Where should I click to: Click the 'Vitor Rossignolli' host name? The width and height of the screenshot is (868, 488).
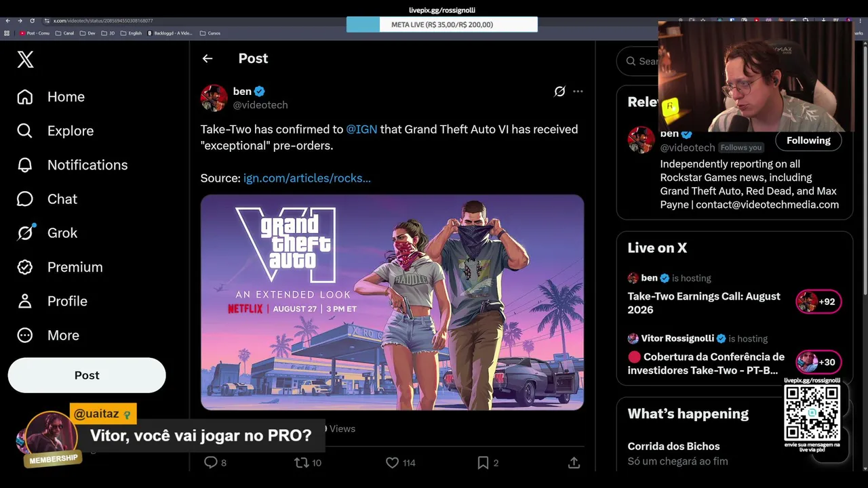point(677,339)
